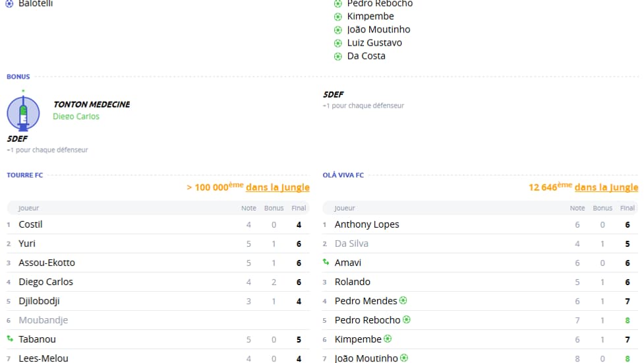This screenshot has height=363, width=644.
Task: Click the BONUS section heading
Action: tap(18, 77)
